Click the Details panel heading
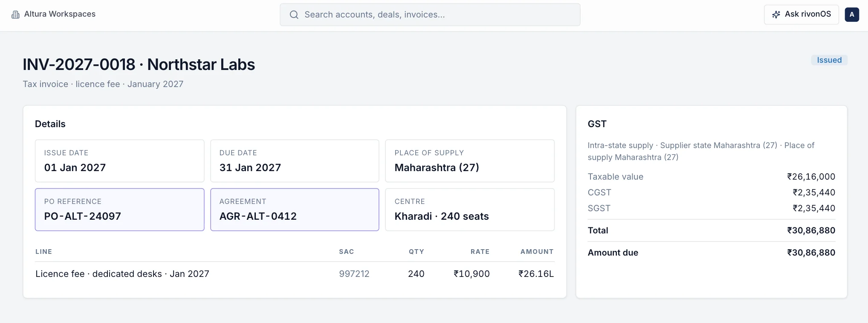Image resolution: width=868 pixels, height=323 pixels. [50, 124]
